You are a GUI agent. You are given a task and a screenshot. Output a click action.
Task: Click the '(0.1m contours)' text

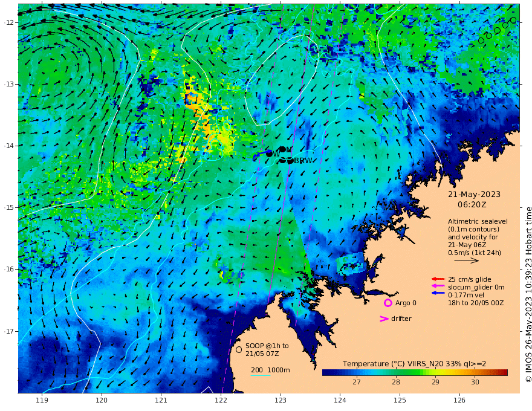pyautogui.click(x=473, y=229)
